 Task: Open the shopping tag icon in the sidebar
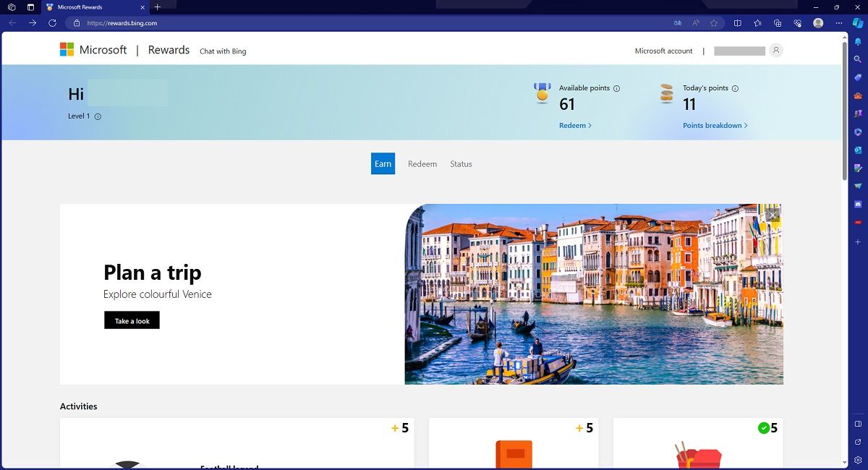click(x=857, y=77)
